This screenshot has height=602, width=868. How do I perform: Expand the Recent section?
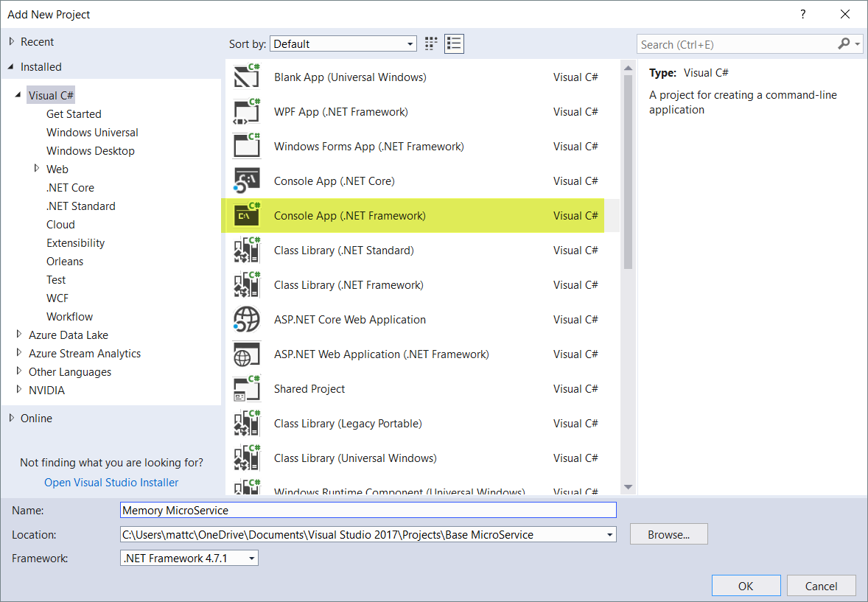tap(12, 41)
